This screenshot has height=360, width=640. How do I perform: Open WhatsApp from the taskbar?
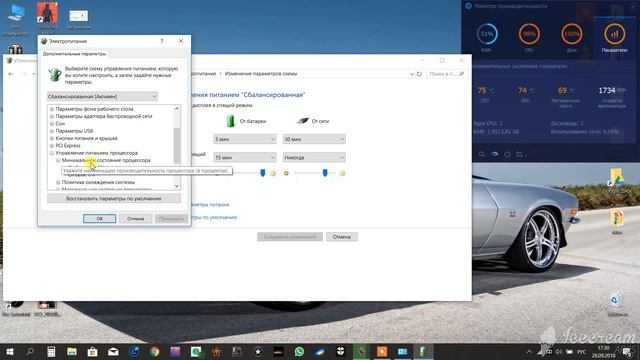pos(299,351)
